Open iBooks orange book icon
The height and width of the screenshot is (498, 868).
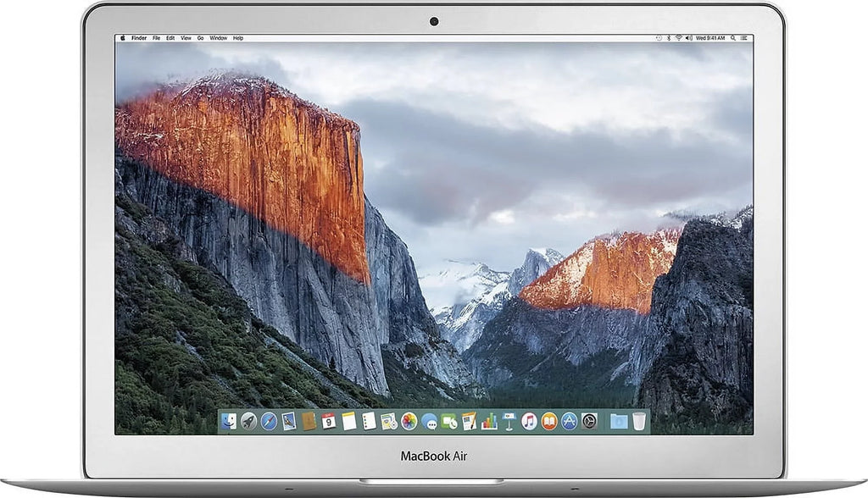pyautogui.click(x=549, y=422)
